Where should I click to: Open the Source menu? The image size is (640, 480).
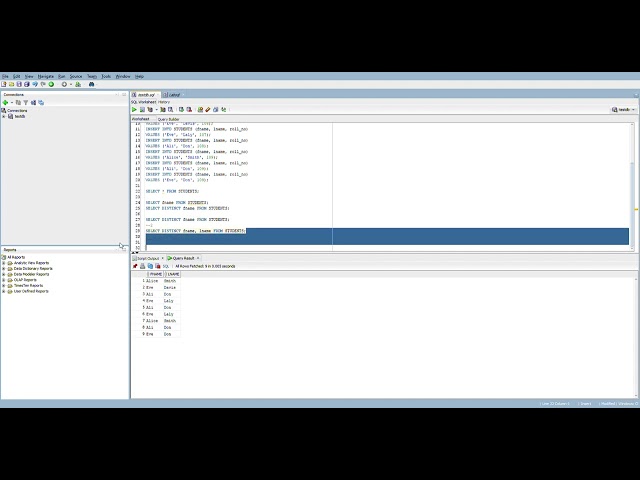click(76, 76)
